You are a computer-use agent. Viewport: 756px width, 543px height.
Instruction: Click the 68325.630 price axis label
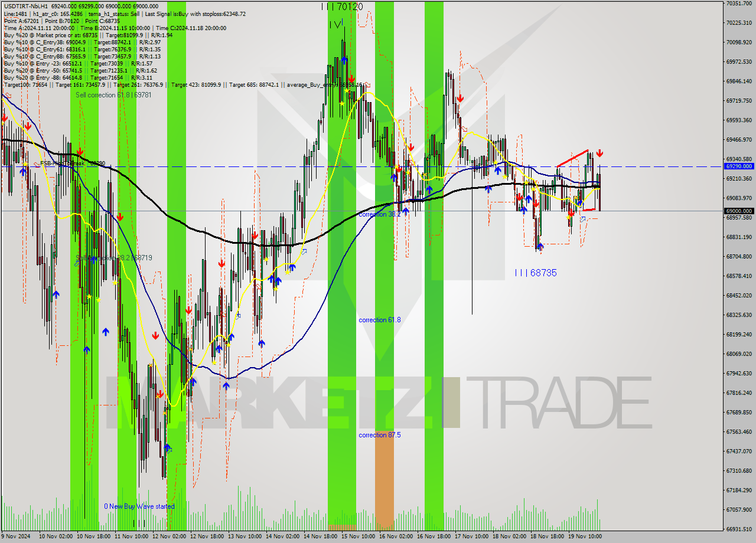739,315
